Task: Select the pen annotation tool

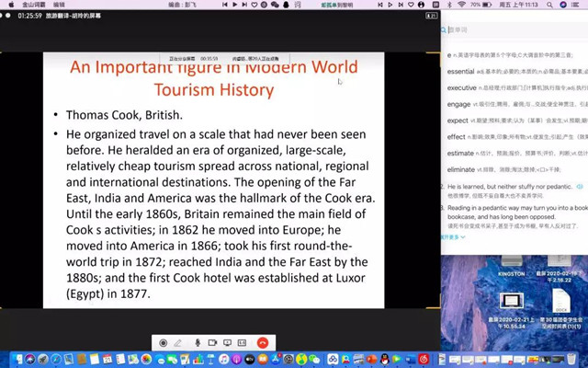Action: coord(178,342)
